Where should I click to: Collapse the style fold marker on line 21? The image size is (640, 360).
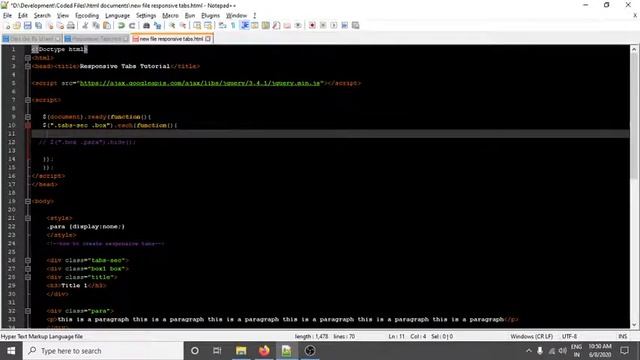pyautogui.click(x=28, y=218)
